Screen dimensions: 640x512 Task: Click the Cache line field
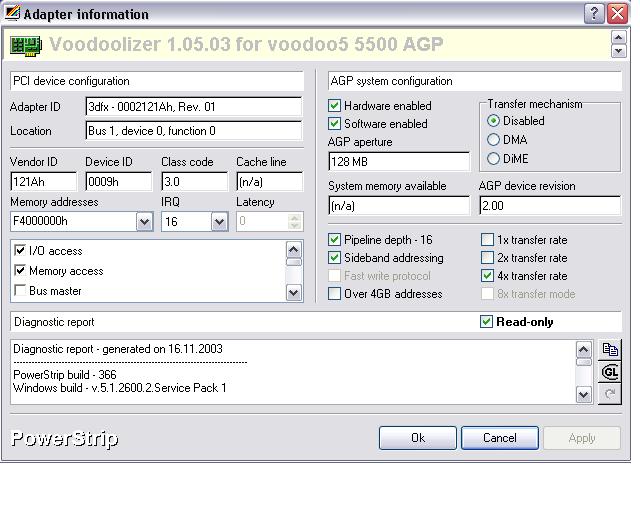(270, 182)
